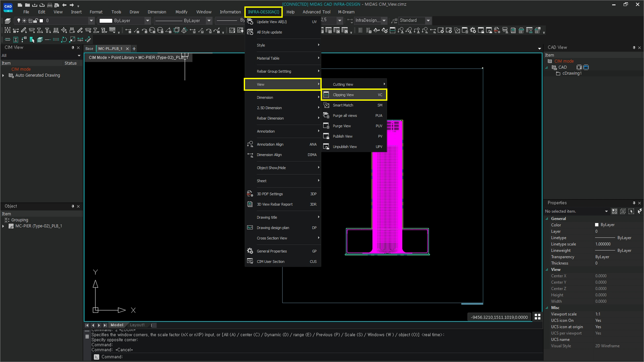Click the 3D PDF icon in right toolbar
This screenshot has width=644, height=362.
[x=497, y=30]
